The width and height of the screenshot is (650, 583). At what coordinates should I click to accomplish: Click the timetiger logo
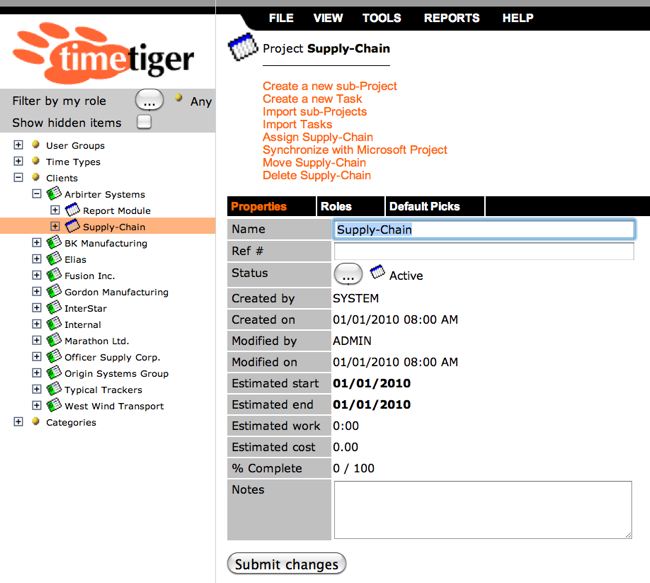pos(103,53)
